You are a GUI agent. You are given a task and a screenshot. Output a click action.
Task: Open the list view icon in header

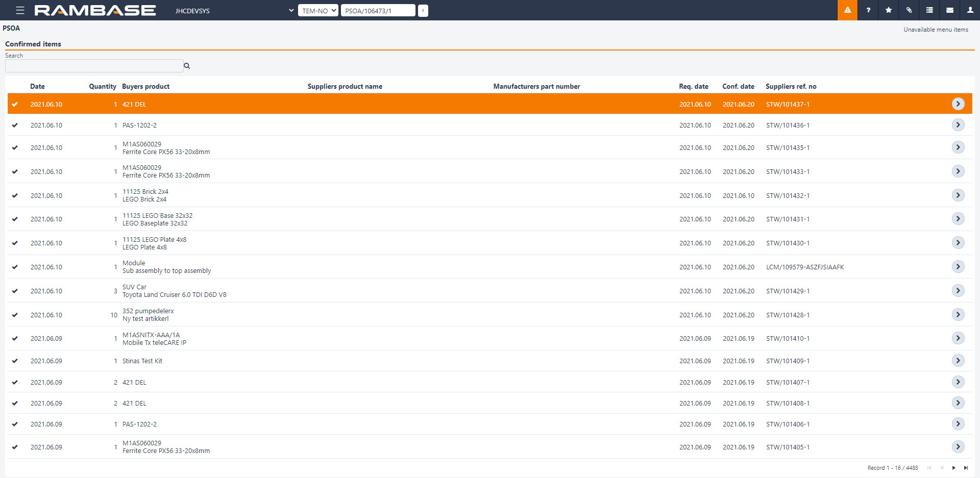(x=929, y=10)
